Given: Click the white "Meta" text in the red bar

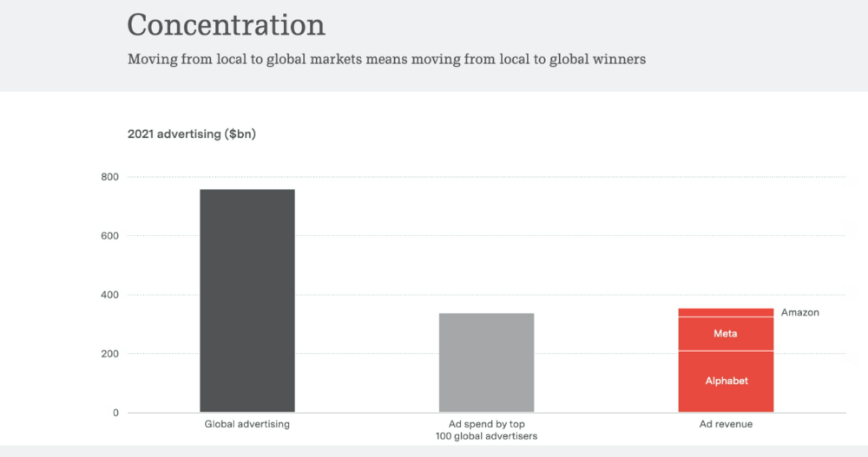Looking at the screenshot, I should [726, 334].
